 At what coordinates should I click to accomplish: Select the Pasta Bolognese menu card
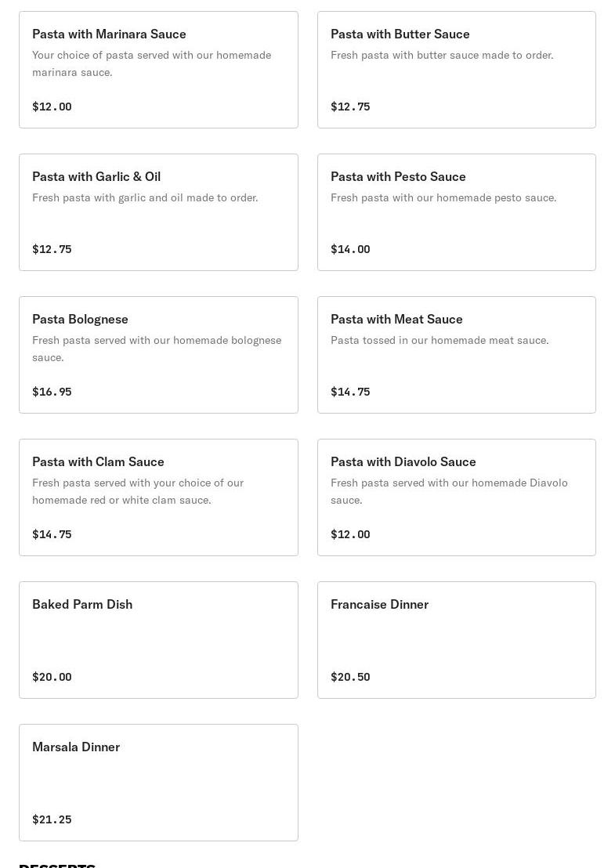tap(158, 355)
